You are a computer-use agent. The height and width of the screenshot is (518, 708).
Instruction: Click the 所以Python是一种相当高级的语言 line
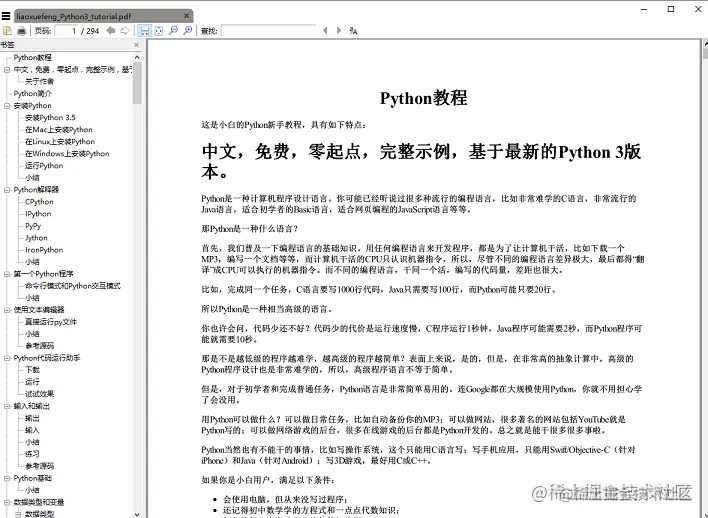pos(267,309)
